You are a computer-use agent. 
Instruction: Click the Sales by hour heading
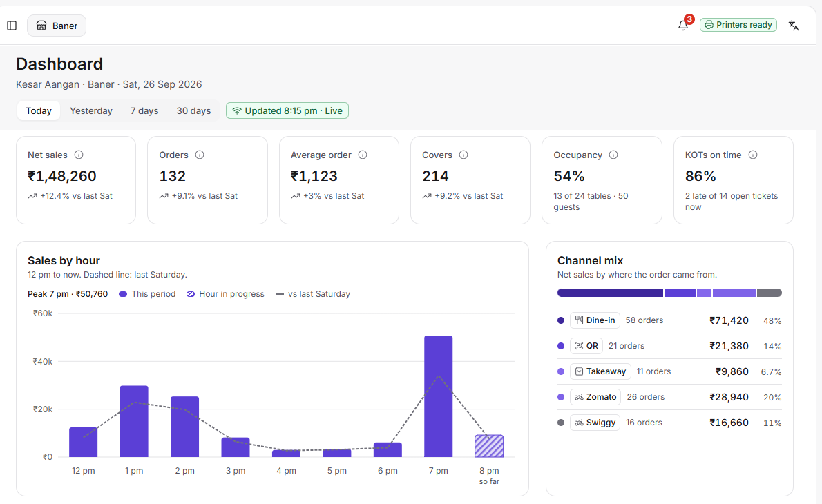[x=64, y=260]
